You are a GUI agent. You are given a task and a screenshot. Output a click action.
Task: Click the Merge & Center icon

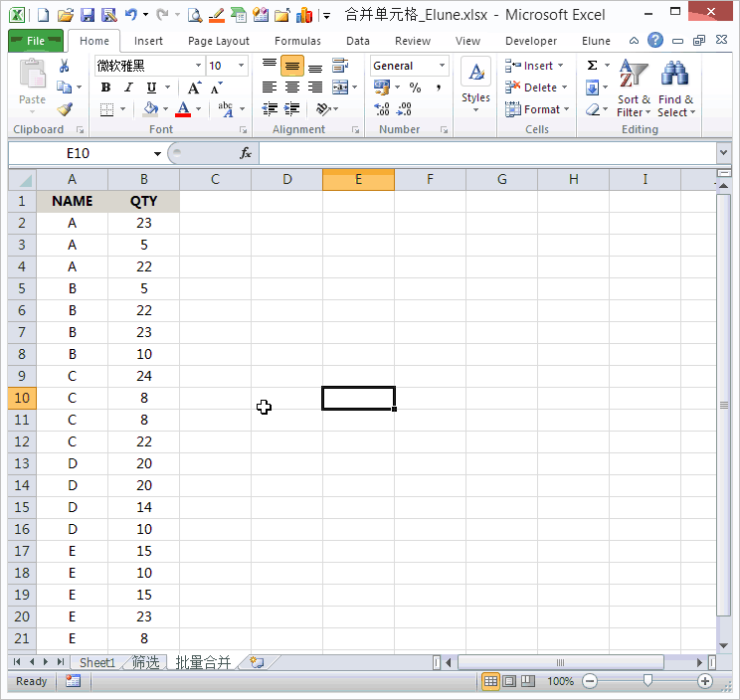tap(340, 87)
